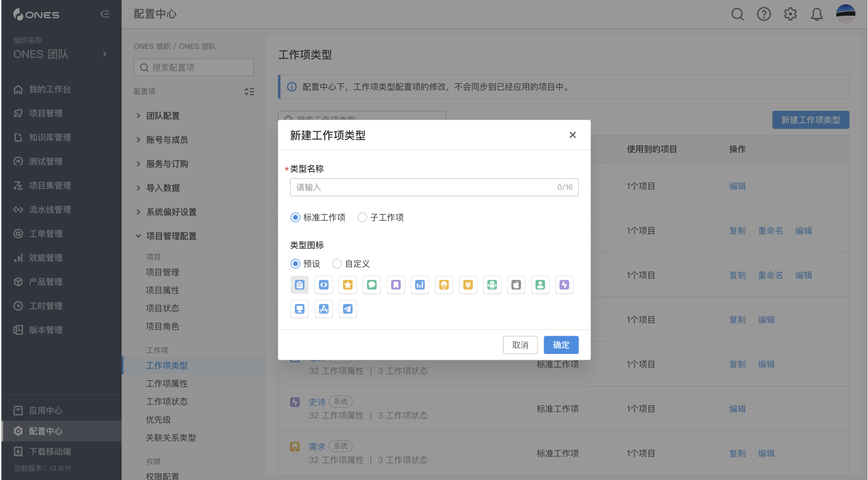Open the user avatar menu
This screenshot has height=480, width=868.
click(845, 14)
